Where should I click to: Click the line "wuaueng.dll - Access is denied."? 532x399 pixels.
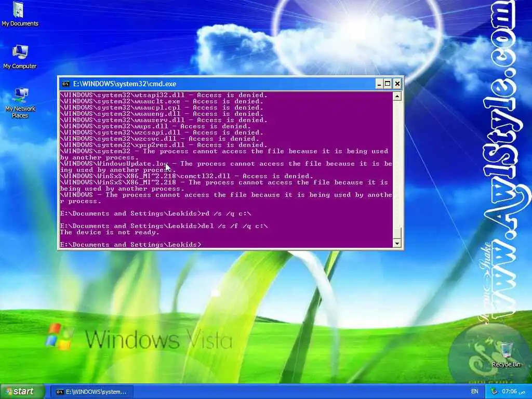point(162,114)
